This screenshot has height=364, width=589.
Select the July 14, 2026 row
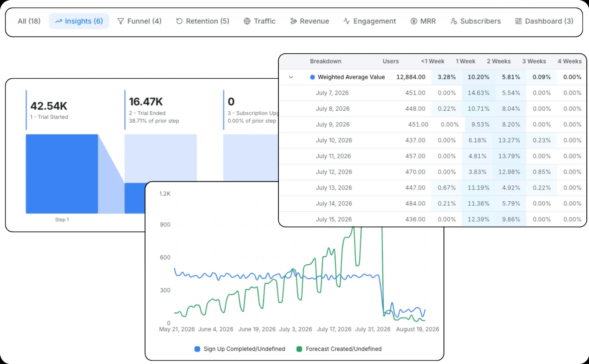point(433,204)
